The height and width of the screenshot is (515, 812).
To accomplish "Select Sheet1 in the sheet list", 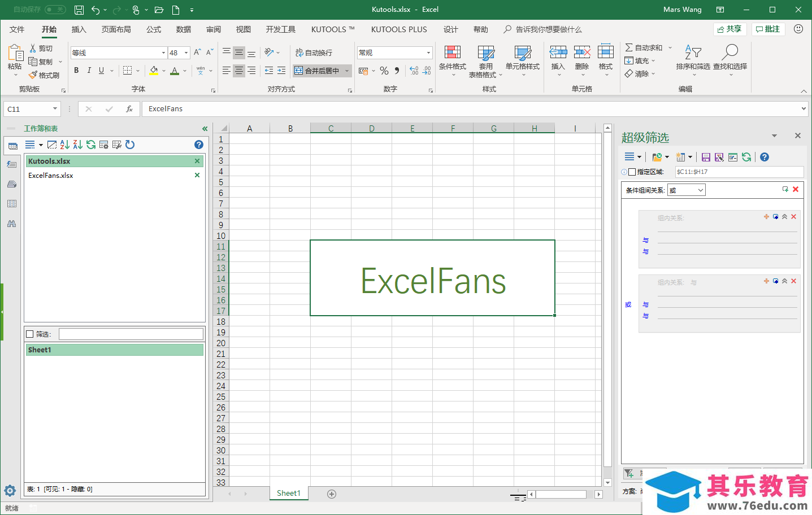I will tap(115, 350).
